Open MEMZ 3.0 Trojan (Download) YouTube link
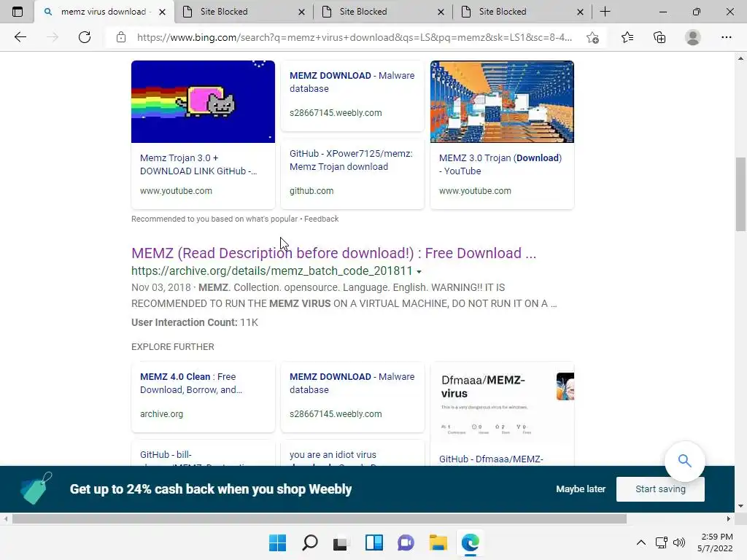 coord(500,164)
